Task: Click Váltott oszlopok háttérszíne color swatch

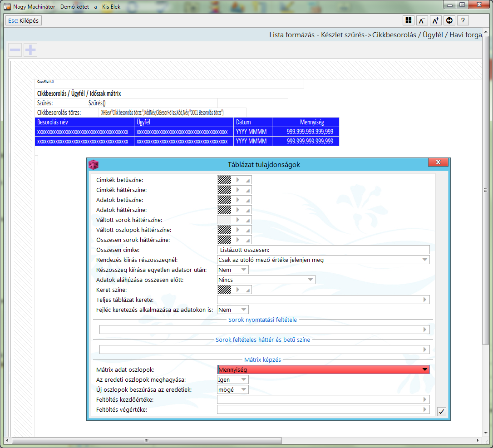Action: pyautogui.click(x=225, y=230)
